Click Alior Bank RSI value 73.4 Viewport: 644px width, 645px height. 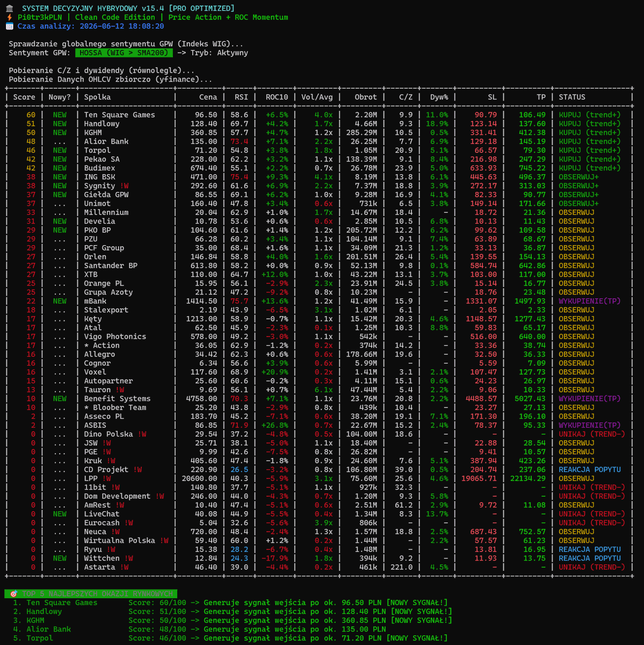(240, 141)
